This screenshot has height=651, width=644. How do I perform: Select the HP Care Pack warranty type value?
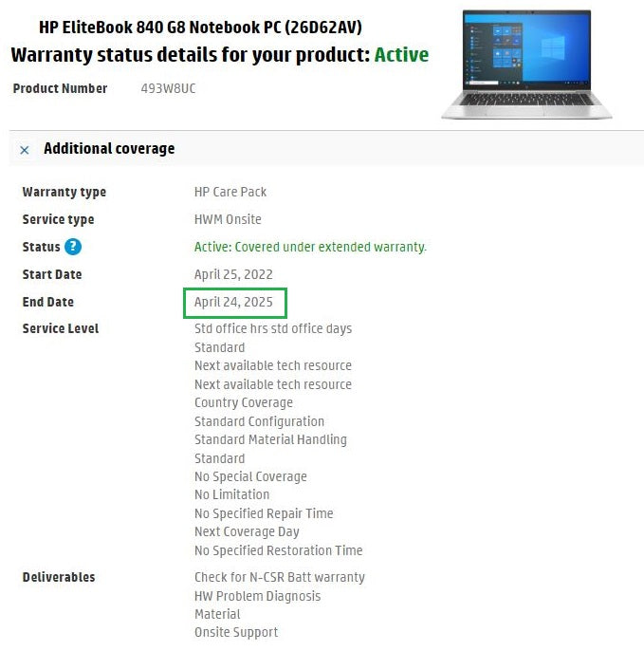click(230, 192)
